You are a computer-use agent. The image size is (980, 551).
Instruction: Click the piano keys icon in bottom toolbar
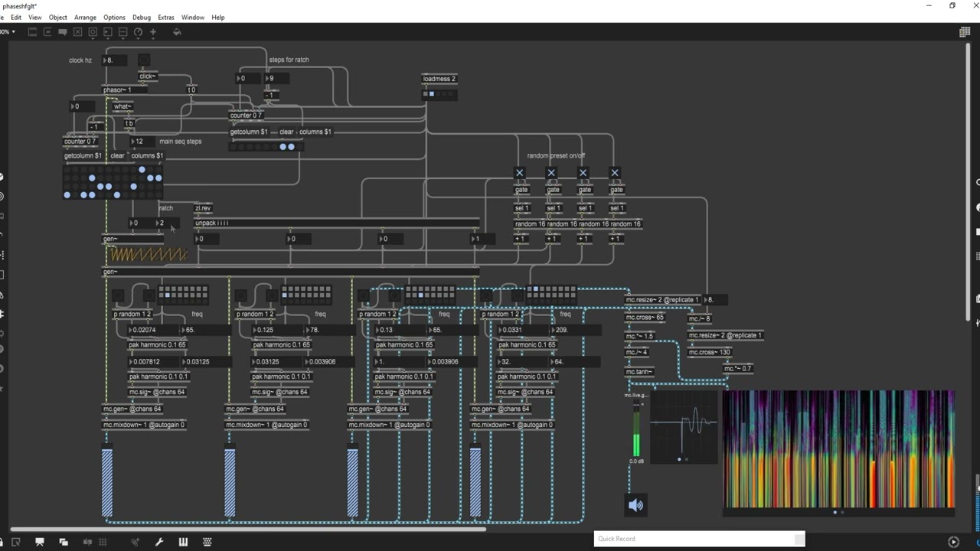(183, 542)
